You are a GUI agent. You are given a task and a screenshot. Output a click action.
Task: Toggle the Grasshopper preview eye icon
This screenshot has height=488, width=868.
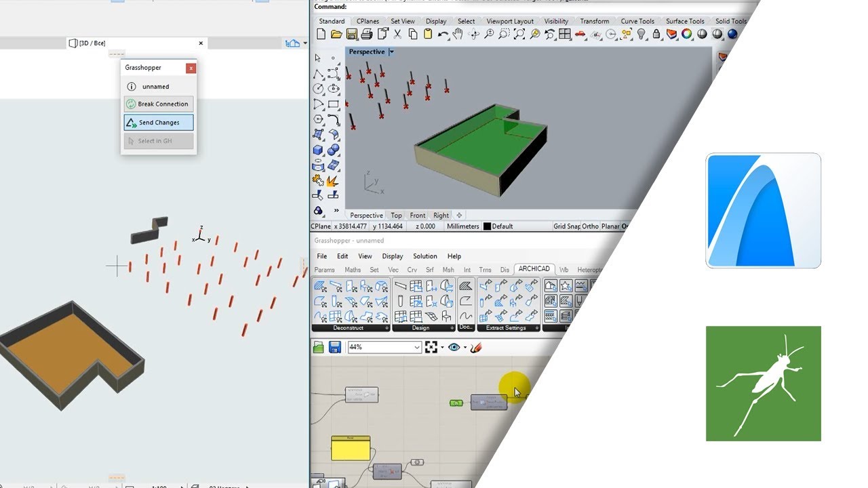coord(454,347)
